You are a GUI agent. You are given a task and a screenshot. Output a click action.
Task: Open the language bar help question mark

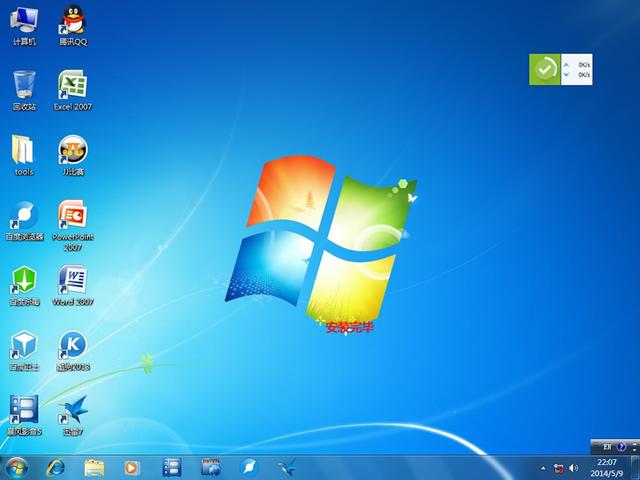coord(621,447)
